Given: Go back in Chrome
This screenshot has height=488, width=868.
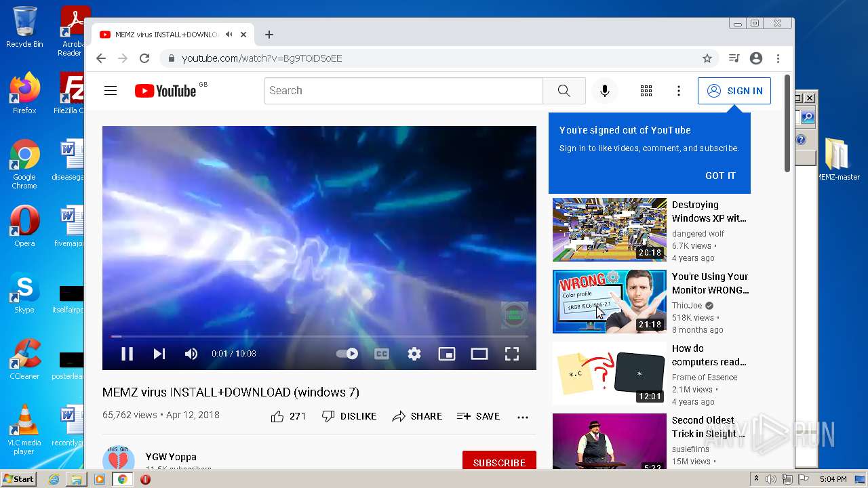Looking at the screenshot, I should click(101, 58).
